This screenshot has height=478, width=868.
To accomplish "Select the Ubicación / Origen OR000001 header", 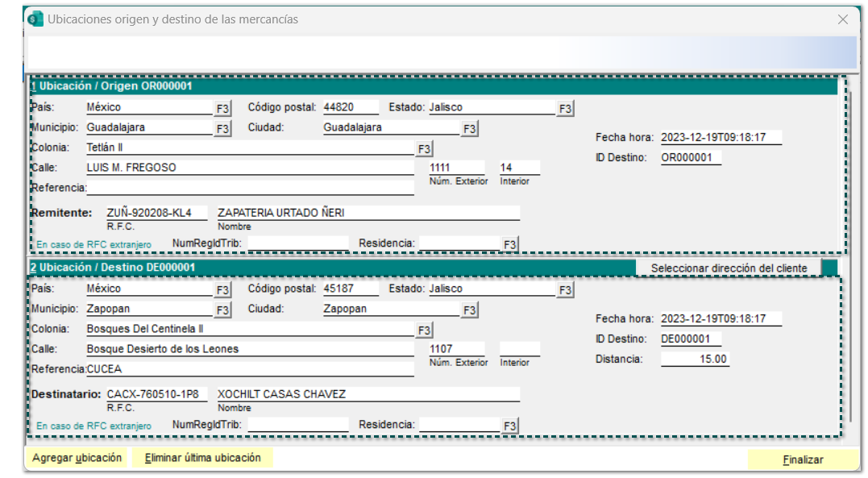I will [x=113, y=85].
